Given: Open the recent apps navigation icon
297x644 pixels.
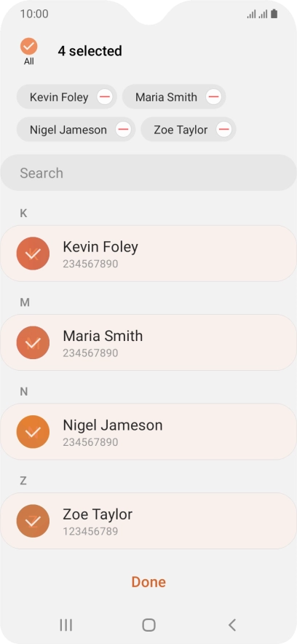Looking at the screenshot, I should coord(66,625).
